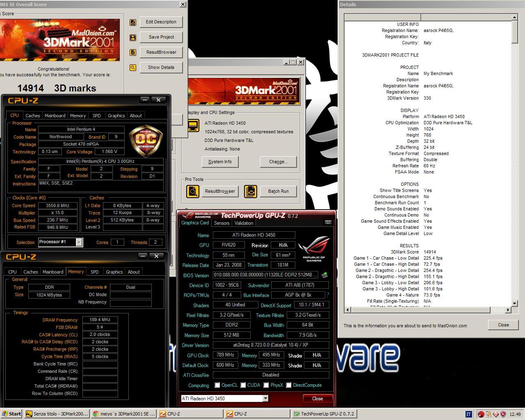Click the DRAM Frequency value 189.4 MHz
This screenshot has width=525, height=420.
pos(100,320)
